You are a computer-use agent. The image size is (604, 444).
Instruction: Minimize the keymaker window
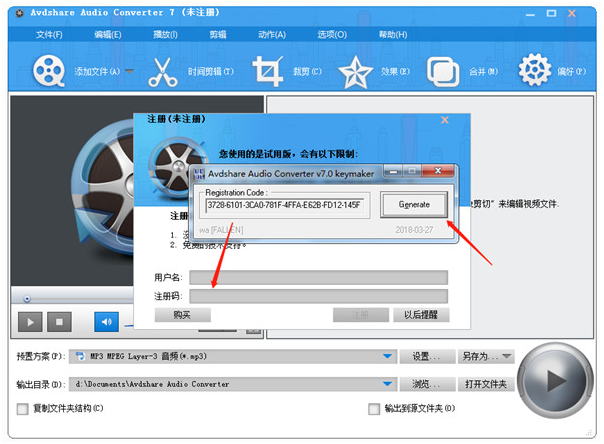tap(393, 171)
